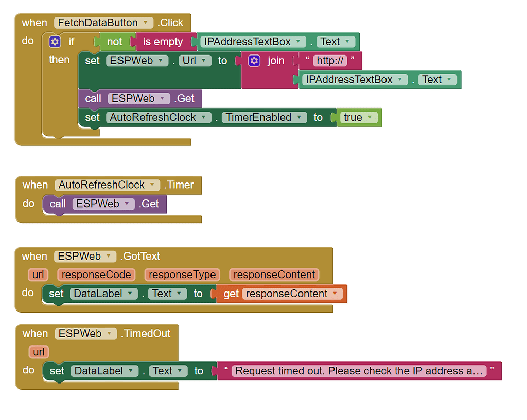Open the AutoRefreshClock dropdown in set TimerEnabled

(x=205, y=117)
